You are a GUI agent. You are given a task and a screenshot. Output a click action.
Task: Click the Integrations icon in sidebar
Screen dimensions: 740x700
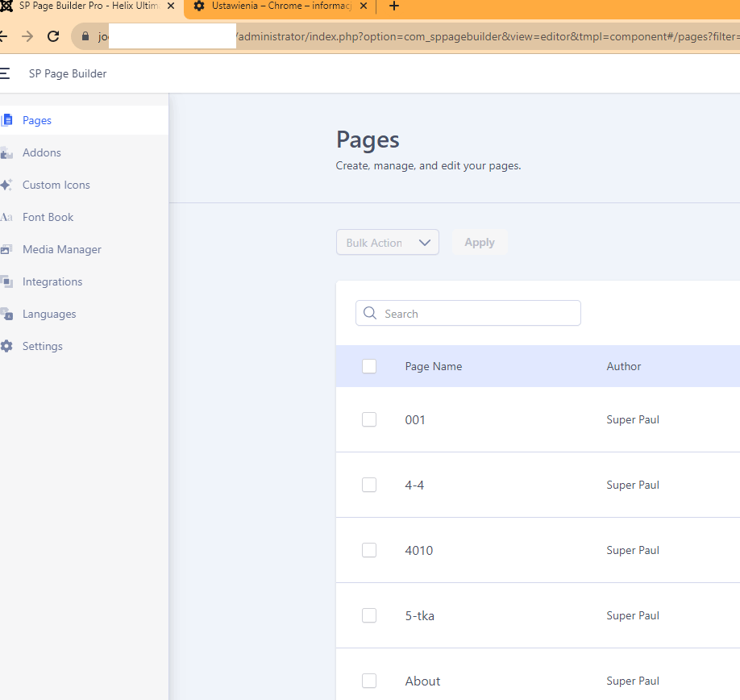coord(6,281)
